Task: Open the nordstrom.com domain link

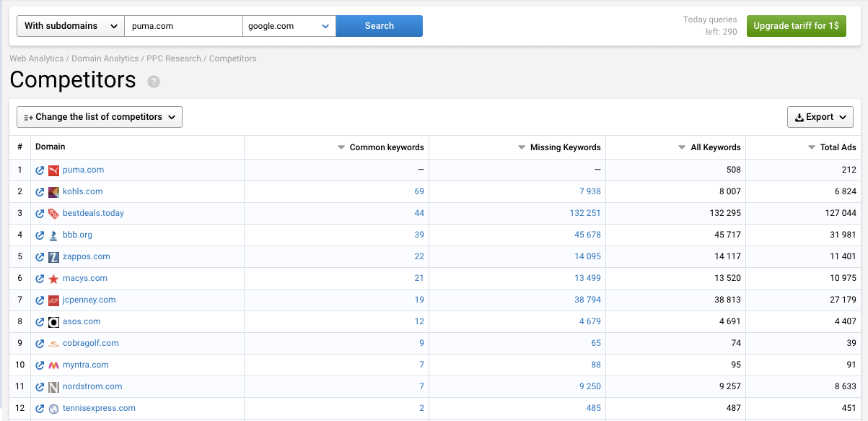Action: (92, 387)
